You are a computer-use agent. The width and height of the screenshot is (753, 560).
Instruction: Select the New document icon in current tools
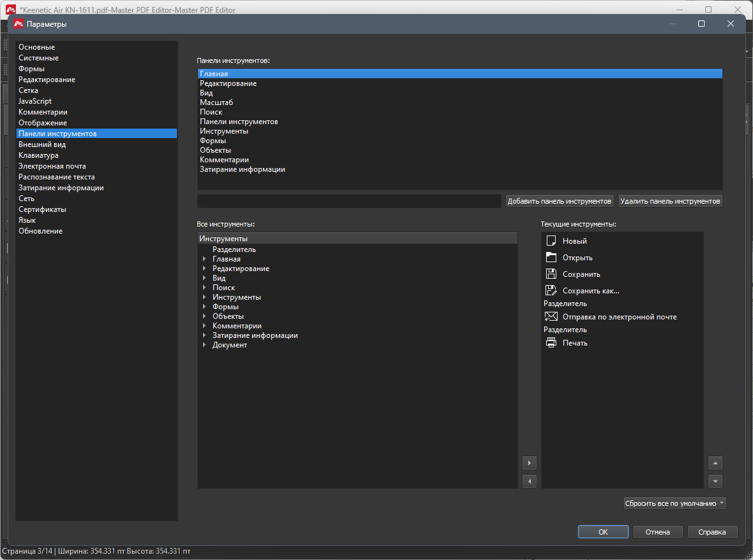pyautogui.click(x=551, y=241)
